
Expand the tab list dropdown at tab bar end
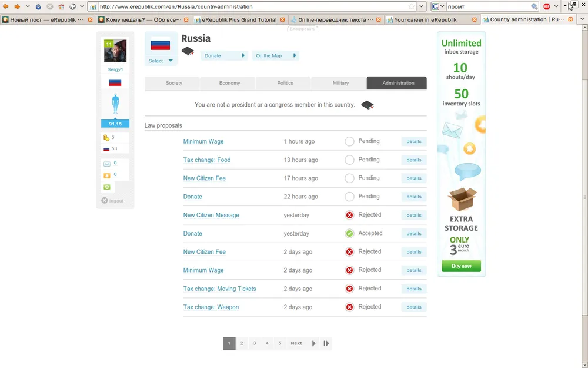[582, 19]
